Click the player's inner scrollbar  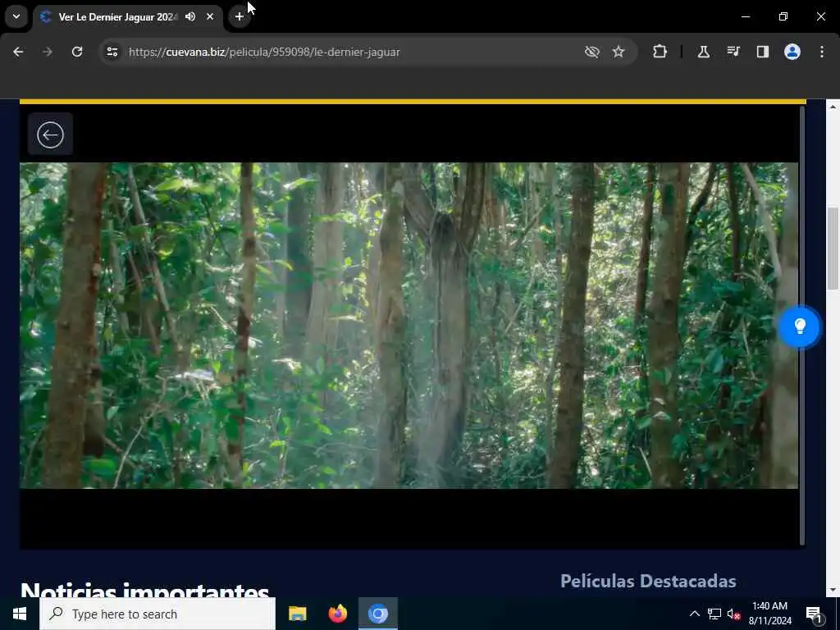click(x=802, y=326)
